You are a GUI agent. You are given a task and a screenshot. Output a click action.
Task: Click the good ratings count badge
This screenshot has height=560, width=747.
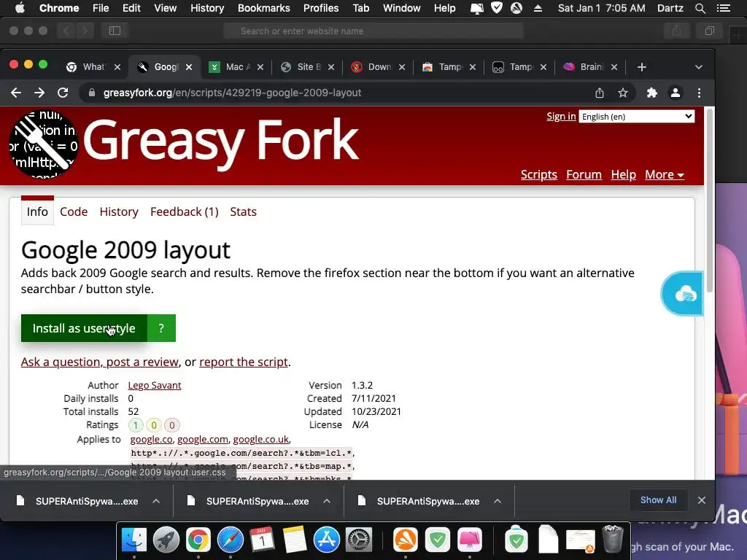[135, 425]
